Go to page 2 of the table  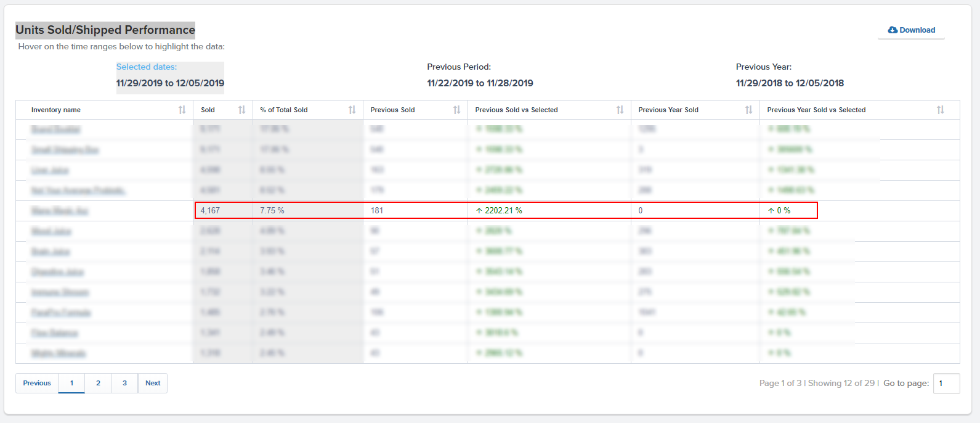(x=98, y=383)
